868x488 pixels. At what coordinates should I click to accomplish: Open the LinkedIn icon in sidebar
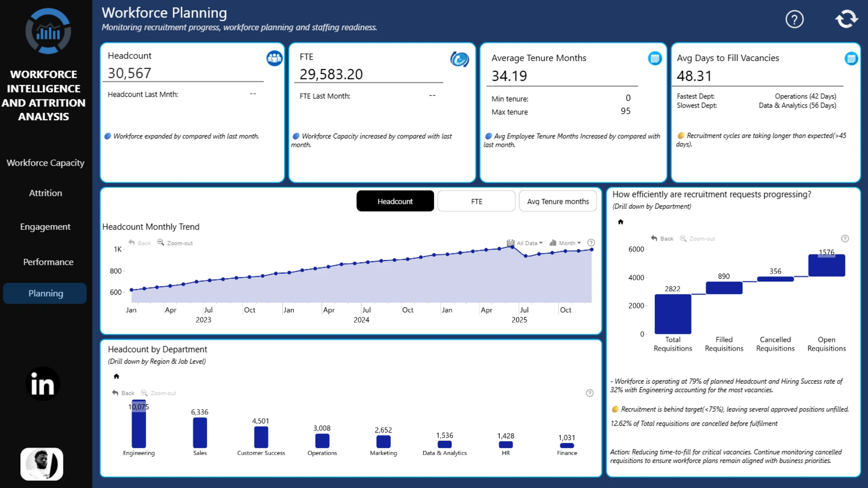42,384
